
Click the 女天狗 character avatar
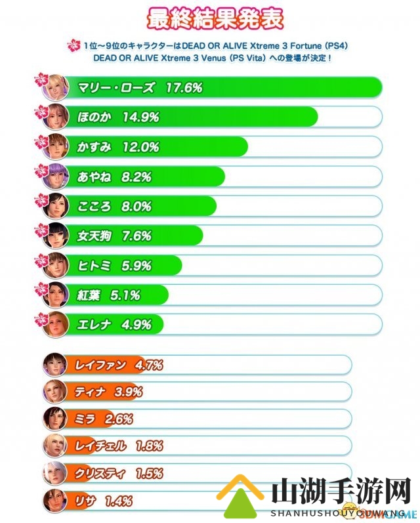click(55, 236)
